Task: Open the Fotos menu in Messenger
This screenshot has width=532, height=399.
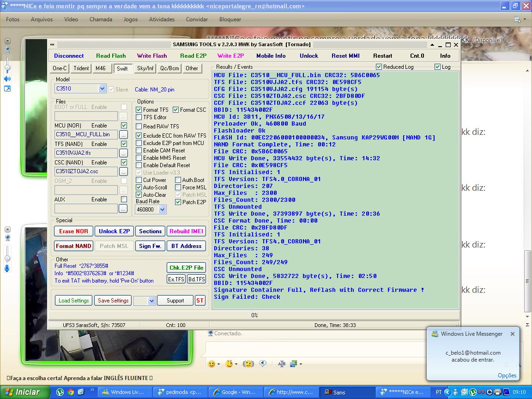Action: [x=13, y=19]
